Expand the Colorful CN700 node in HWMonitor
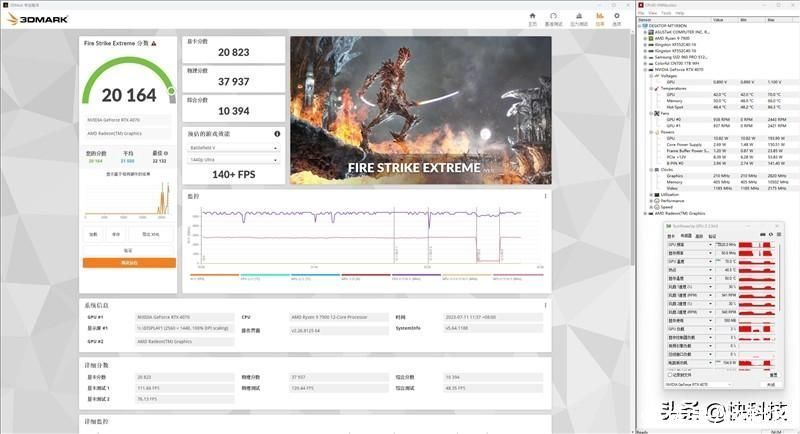Viewport: 800px width, 434px height. (645, 63)
